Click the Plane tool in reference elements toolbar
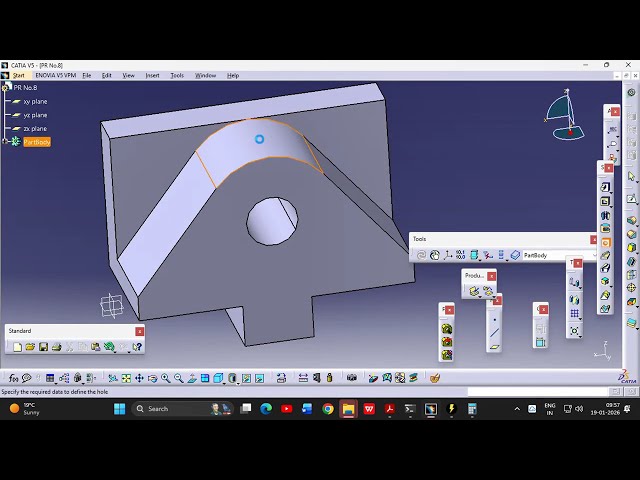 pos(494,347)
